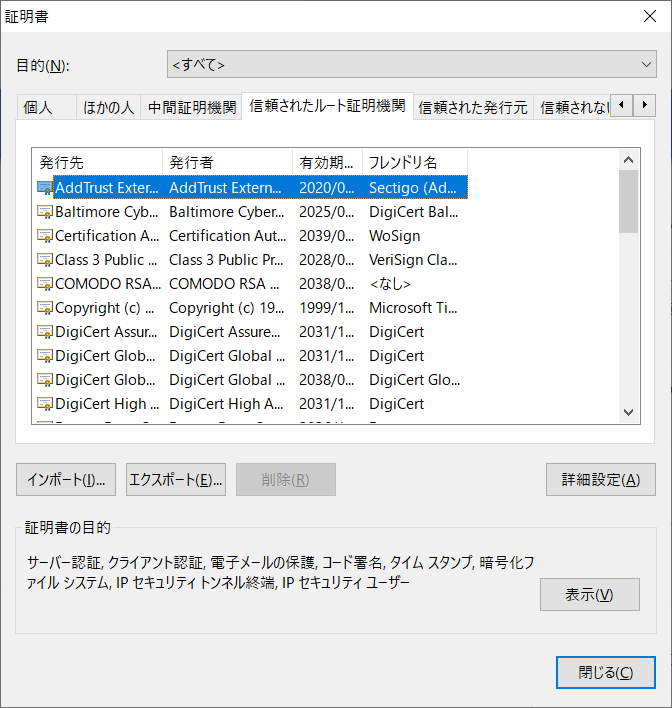Sort by the 発行者 column header
This screenshot has width=672, height=708.
(228, 162)
